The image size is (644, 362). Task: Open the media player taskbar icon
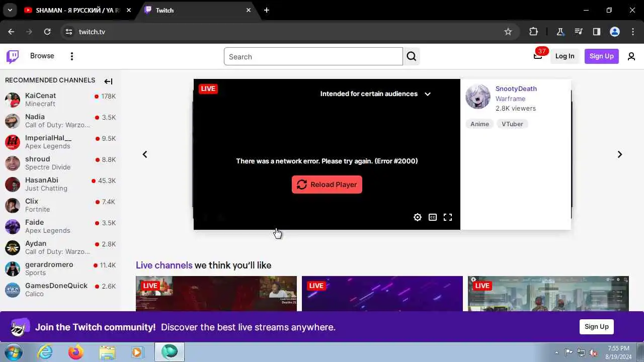(137, 352)
